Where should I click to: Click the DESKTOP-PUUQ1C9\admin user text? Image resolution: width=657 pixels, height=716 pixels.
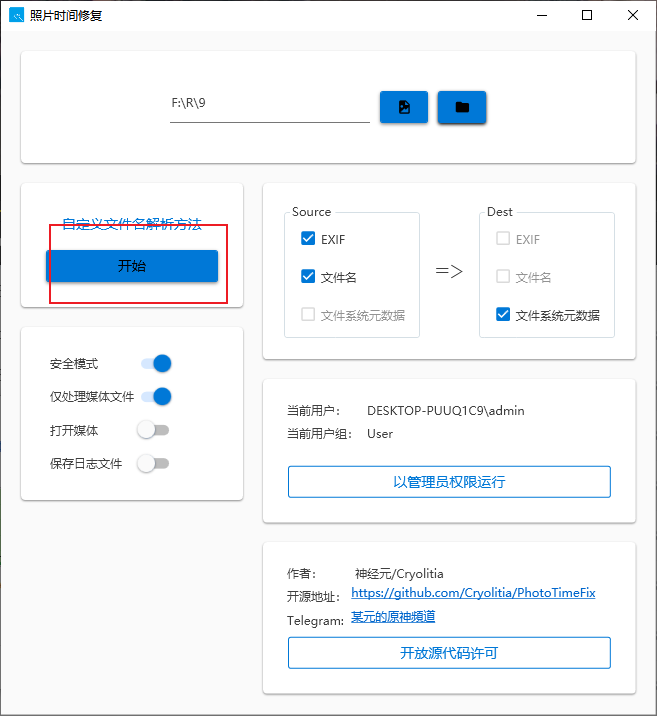446,411
